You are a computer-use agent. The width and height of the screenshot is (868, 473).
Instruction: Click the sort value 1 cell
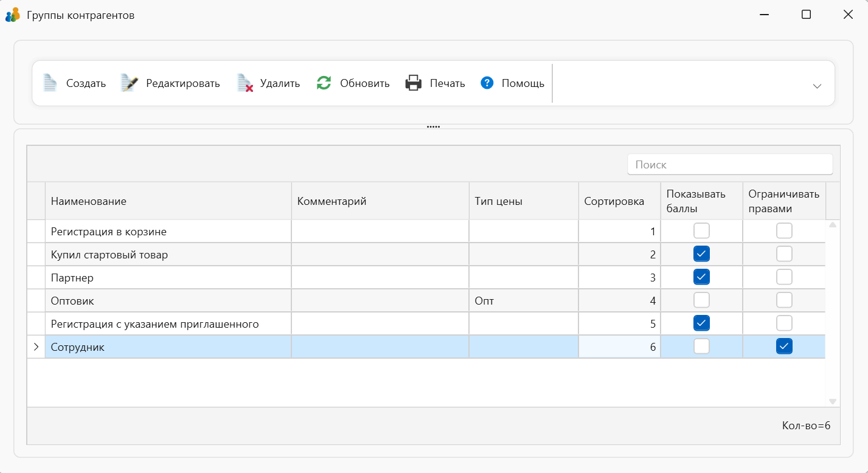point(620,232)
